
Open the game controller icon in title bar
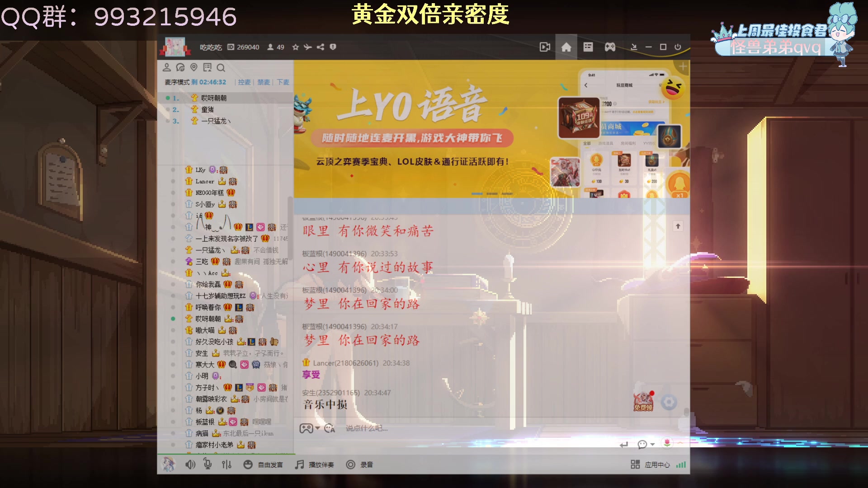click(x=610, y=47)
